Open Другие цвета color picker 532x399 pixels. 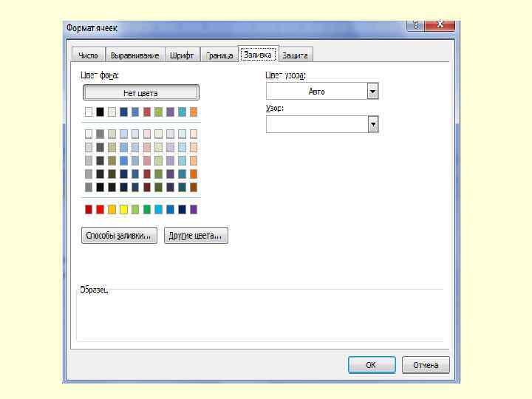pos(196,236)
